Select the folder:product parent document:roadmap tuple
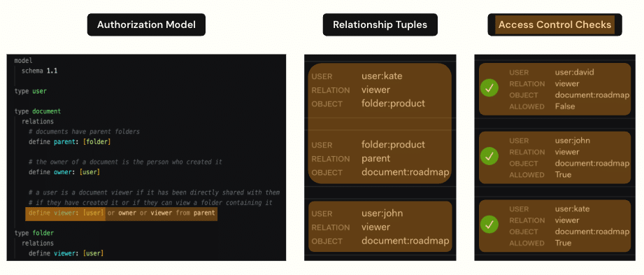This screenshot has height=275, width=644. coord(380,158)
